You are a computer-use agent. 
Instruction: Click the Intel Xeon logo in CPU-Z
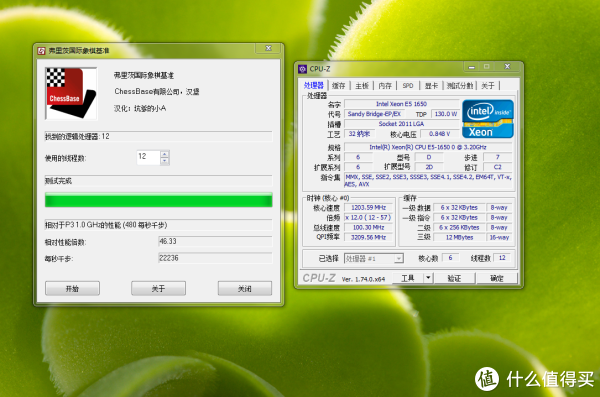(488, 119)
